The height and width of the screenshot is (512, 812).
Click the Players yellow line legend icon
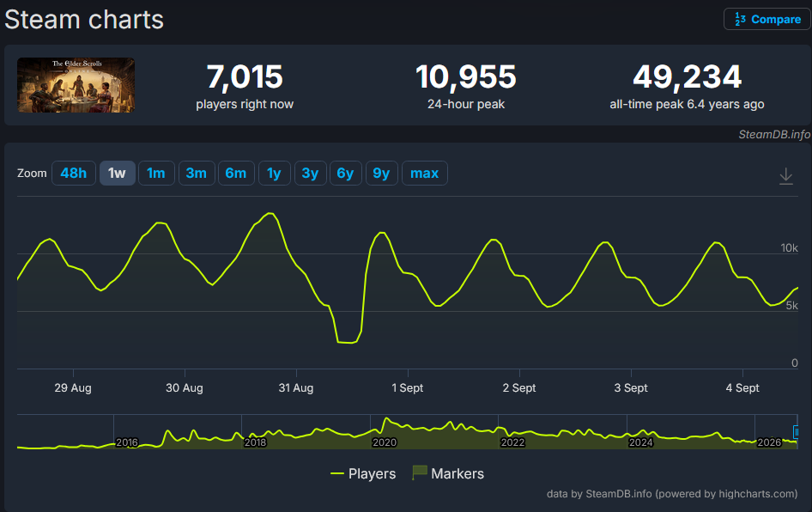[337, 473]
